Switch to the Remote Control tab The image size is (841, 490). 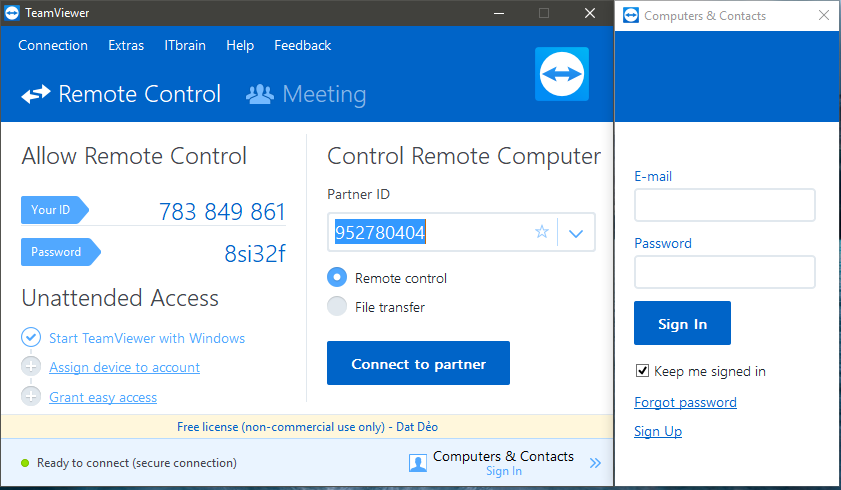pyautogui.click(x=121, y=94)
